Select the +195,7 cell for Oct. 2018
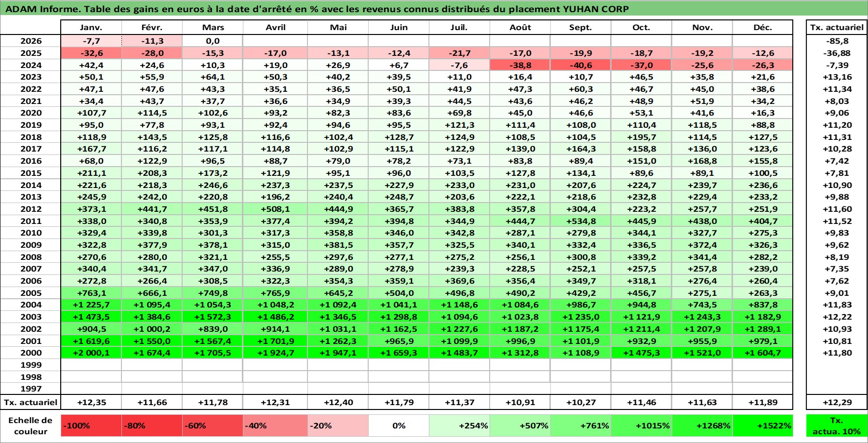The height and width of the screenshot is (443, 868). tap(642, 137)
